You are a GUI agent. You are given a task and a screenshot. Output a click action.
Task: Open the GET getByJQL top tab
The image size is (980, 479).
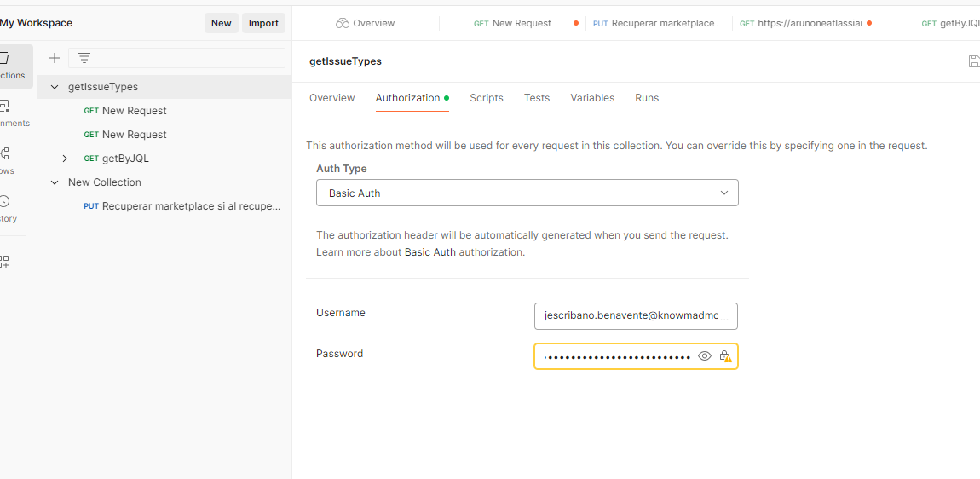(950, 23)
